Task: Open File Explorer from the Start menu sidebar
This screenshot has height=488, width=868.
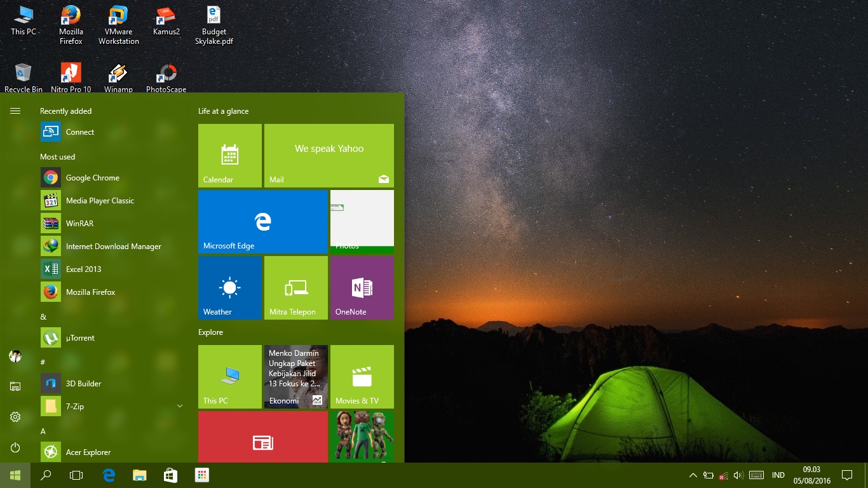Action: [15, 386]
